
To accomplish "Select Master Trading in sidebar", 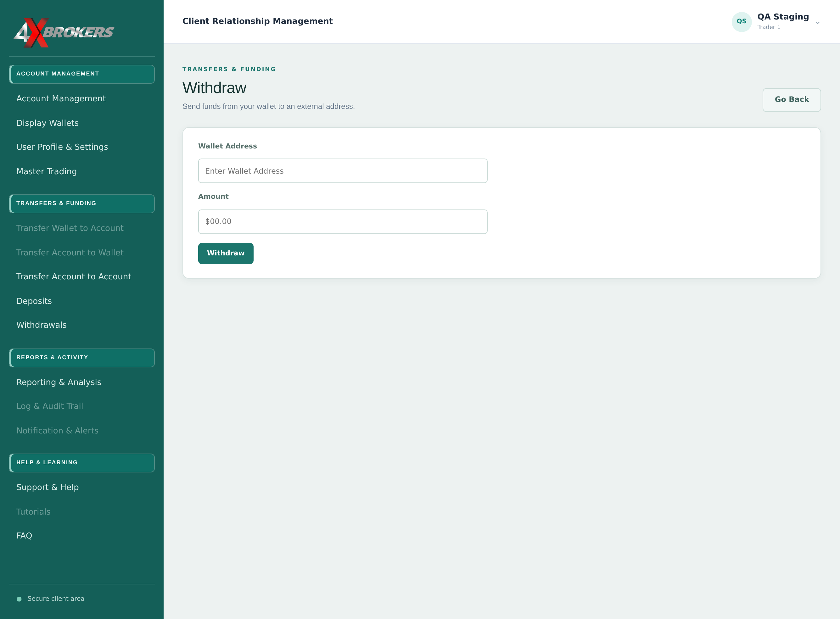I will [x=47, y=171].
